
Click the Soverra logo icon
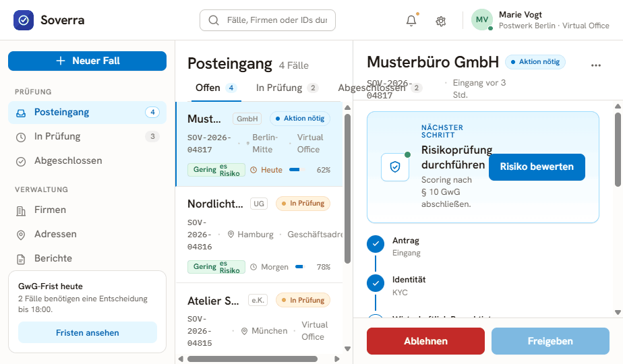[x=24, y=20]
